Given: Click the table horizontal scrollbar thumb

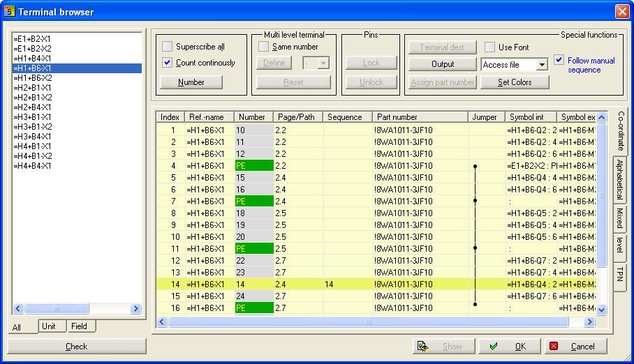Looking at the screenshot, I should pos(369,322).
